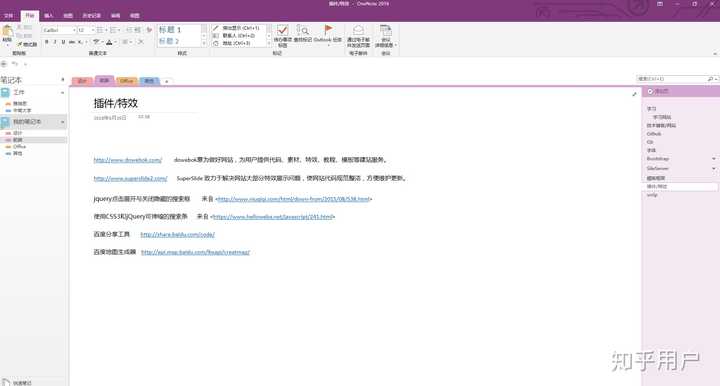Click the Outlook Tasks flag icon
Viewport: 720px width, 386px height.
328,30
